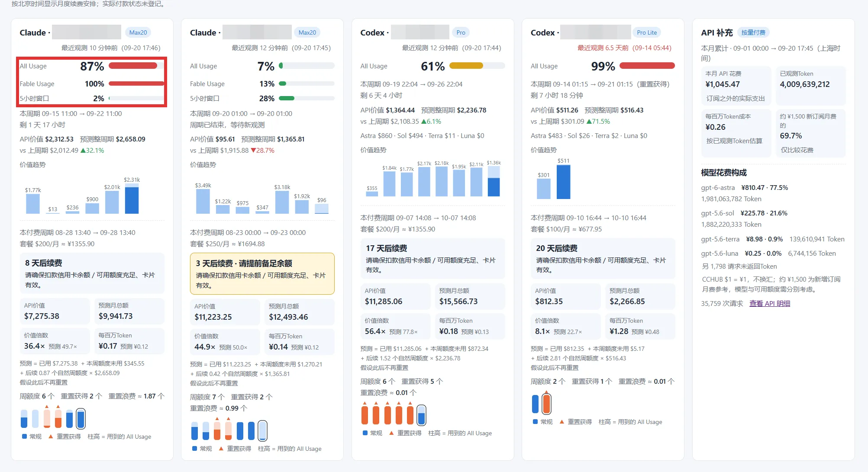868x472 pixels.
Task: Click the All Usage 61% yellow progress bar
Action: coord(477,66)
